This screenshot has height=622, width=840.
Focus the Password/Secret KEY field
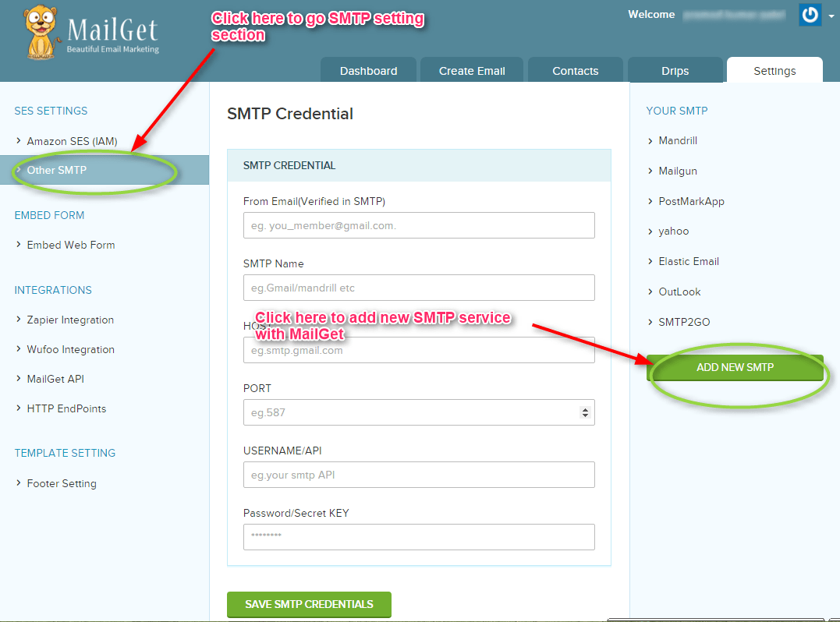tap(419, 537)
